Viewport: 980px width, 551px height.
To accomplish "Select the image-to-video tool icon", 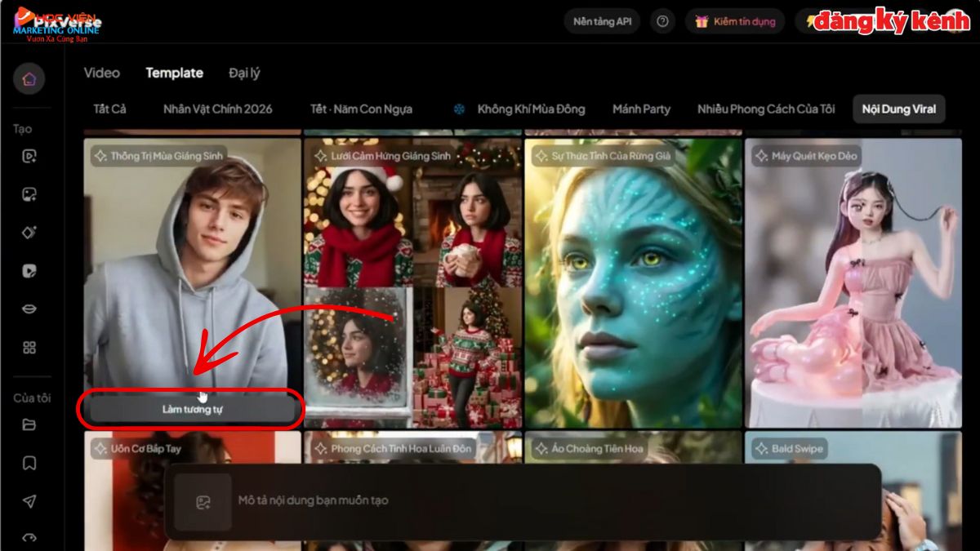I will (30, 194).
